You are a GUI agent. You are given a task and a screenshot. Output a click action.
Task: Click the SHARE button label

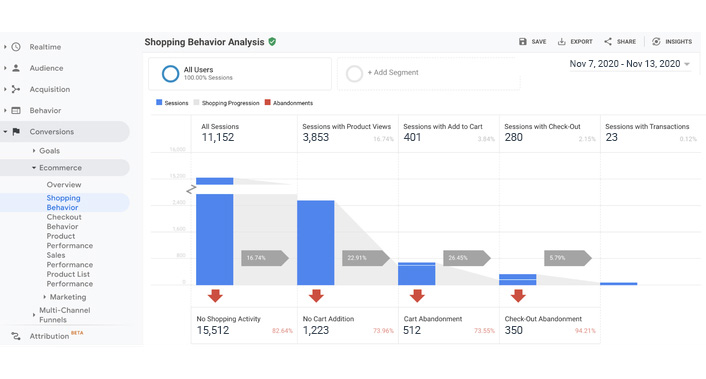point(626,41)
